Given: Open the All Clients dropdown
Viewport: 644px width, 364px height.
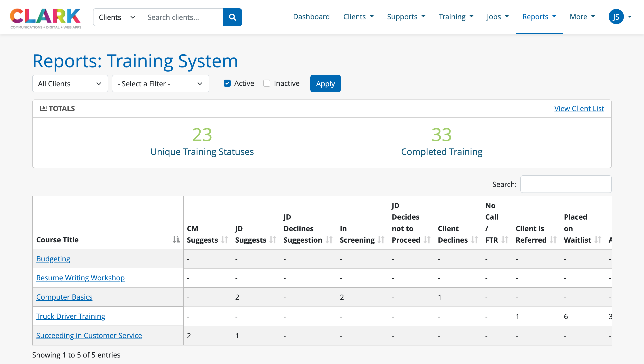Looking at the screenshot, I should click(70, 83).
